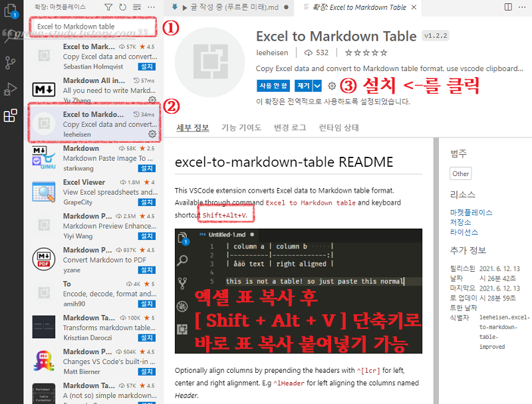The width and height of the screenshot is (532, 404).
Task: Open the Search view in activity bar
Action: click(10, 37)
